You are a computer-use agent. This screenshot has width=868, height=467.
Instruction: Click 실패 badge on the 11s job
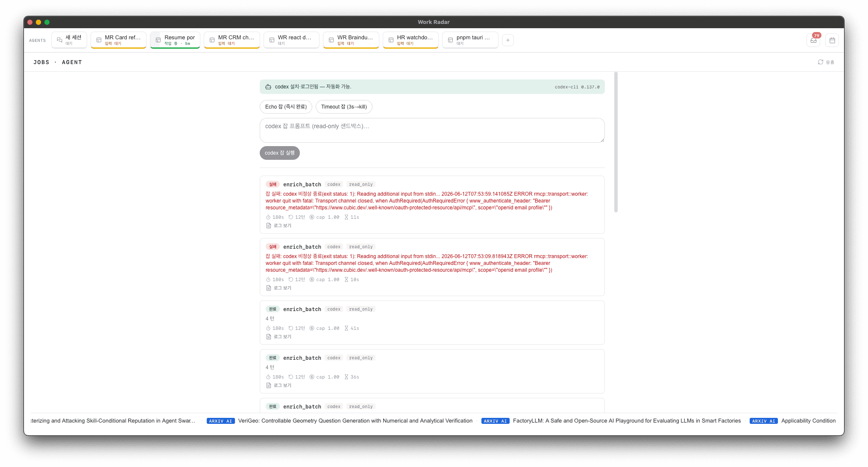pyautogui.click(x=273, y=185)
